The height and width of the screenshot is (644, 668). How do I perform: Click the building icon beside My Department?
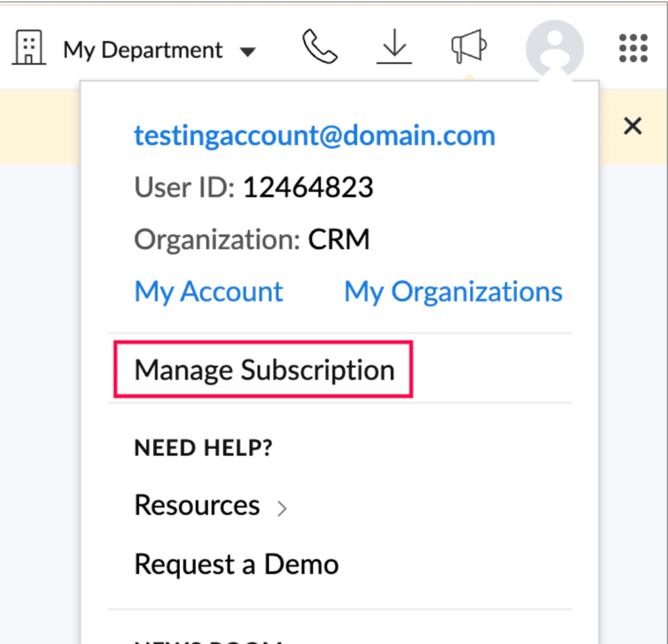(29, 47)
